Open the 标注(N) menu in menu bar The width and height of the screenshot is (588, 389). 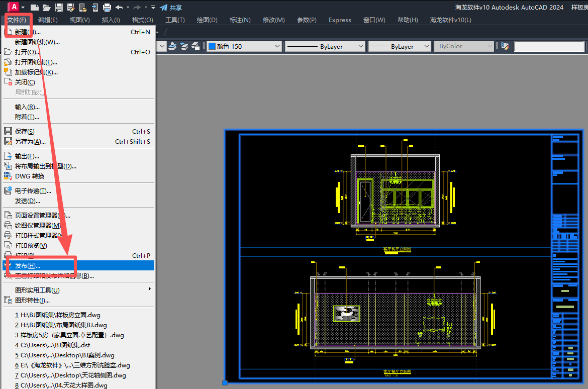(240, 20)
